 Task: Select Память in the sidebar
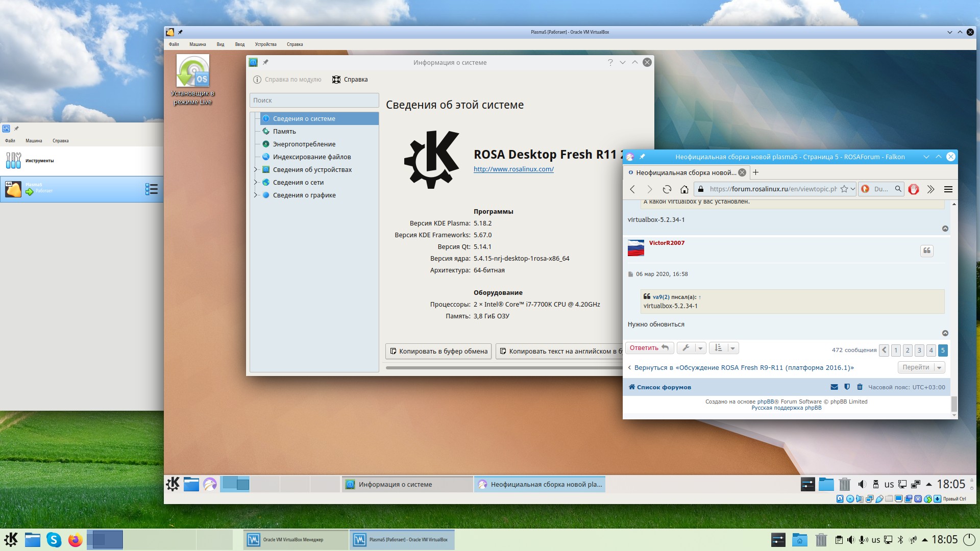click(x=284, y=131)
